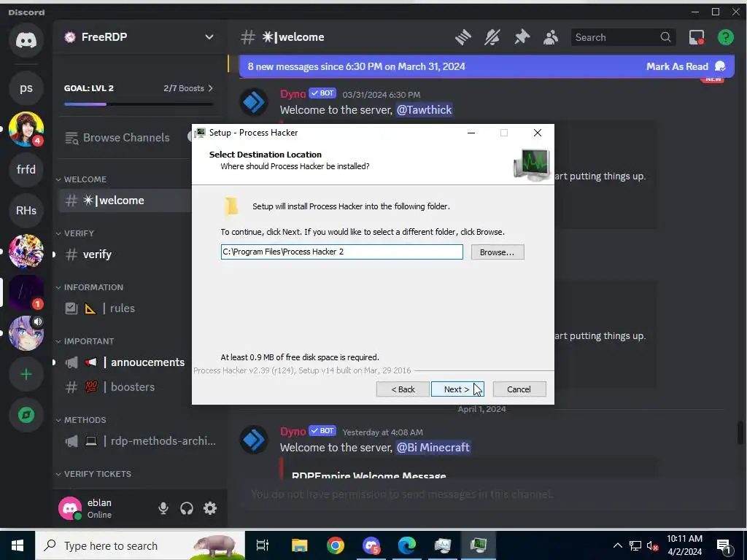The width and height of the screenshot is (747, 560).
Task: Open the 'RHs' server icon
Action: [26, 211]
